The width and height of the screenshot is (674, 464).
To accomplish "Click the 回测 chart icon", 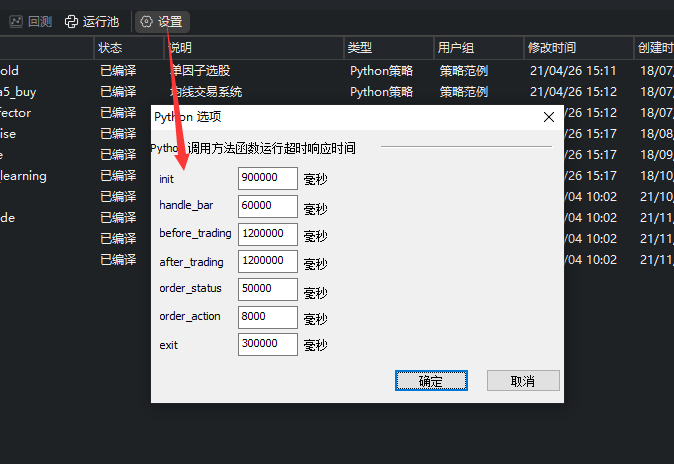I will tap(16, 22).
